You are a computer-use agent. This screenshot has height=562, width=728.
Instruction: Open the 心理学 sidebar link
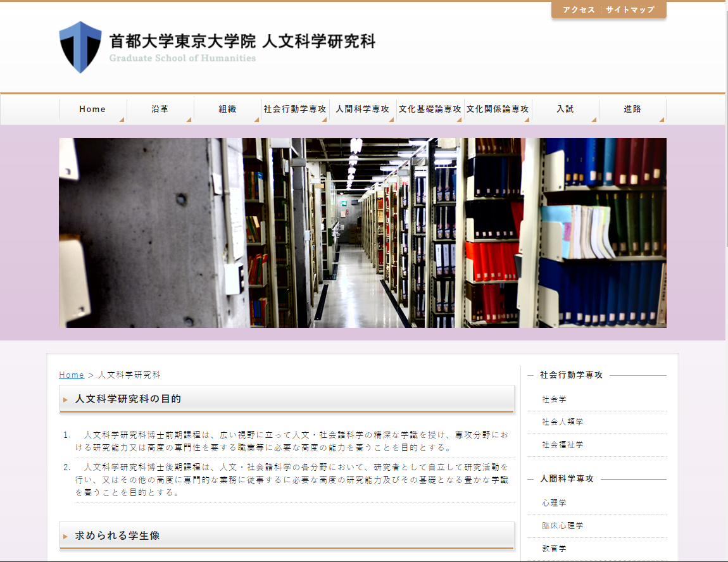click(x=554, y=503)
